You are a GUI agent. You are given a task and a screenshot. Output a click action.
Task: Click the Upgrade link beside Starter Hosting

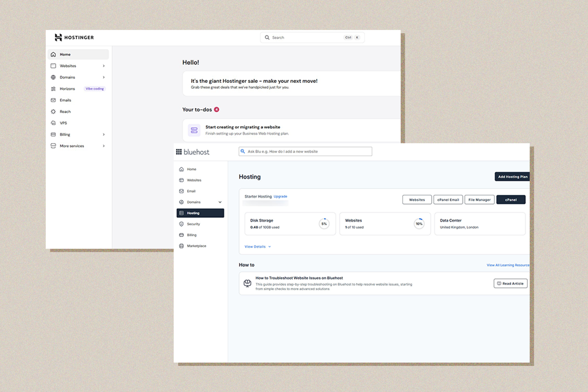pyautogui.click(x=280, y=196)
